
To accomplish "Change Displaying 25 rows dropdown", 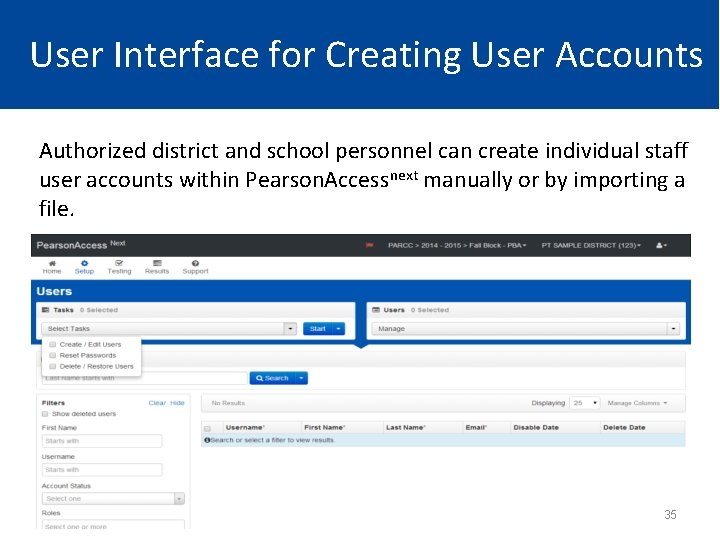I will click(585, 403).
